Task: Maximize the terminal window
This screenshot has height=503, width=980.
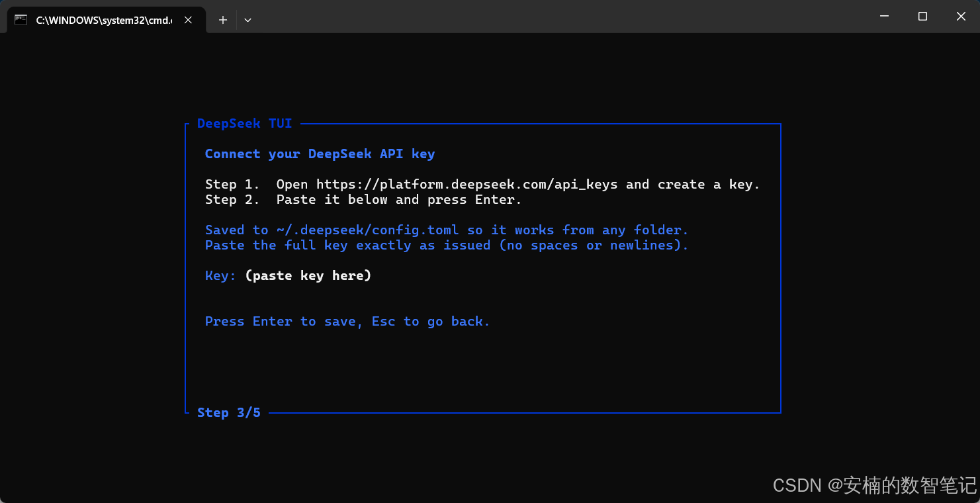Action: (x=922, y=16)
